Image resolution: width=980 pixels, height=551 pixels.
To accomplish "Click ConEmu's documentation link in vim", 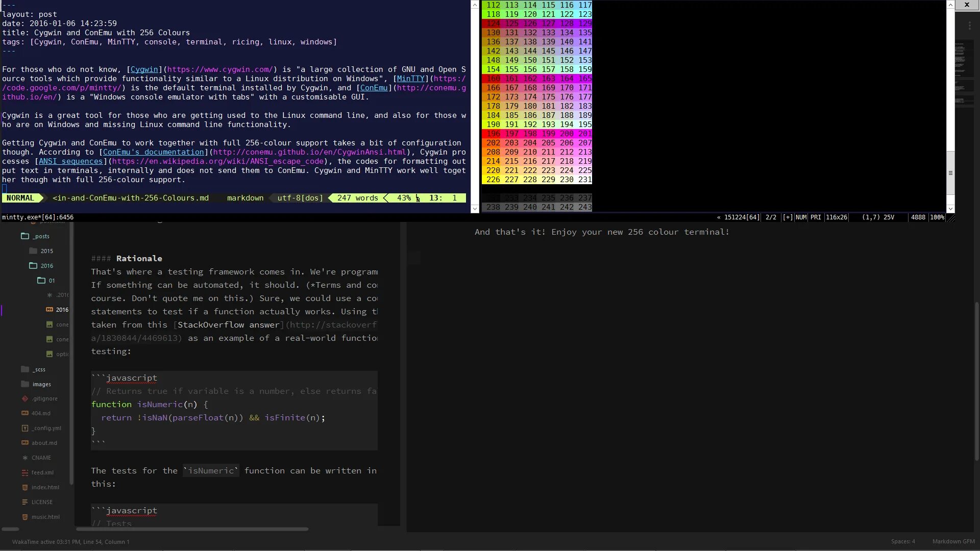I will [153, 152].
